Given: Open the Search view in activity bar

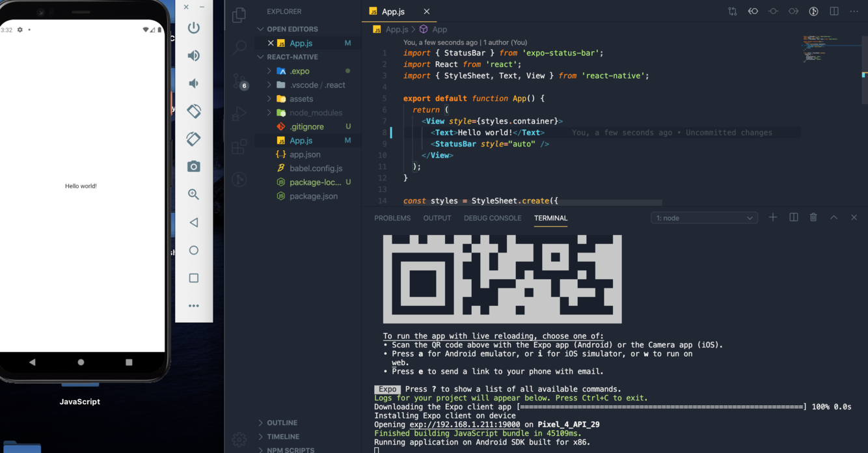Looking at the screenshot, I should pos(239,47).
